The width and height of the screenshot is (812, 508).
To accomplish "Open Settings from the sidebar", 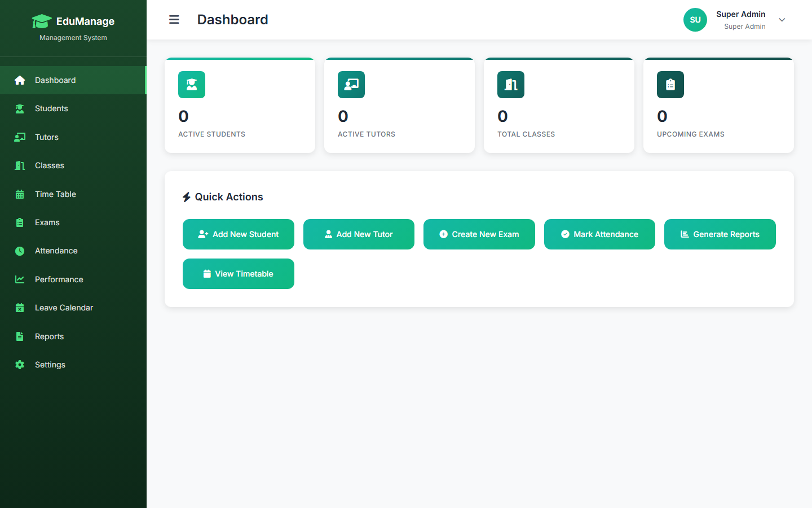I will [73, 365].
